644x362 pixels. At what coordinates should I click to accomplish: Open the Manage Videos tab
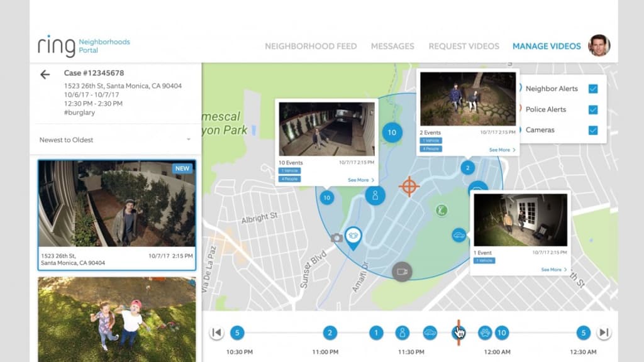pyautogui.click(x=547, y=47)
